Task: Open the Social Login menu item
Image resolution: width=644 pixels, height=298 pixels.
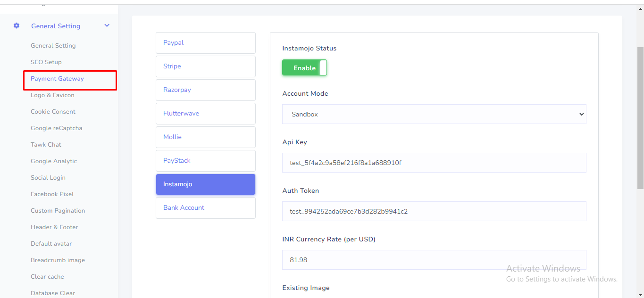Action: tap(48, 178)
